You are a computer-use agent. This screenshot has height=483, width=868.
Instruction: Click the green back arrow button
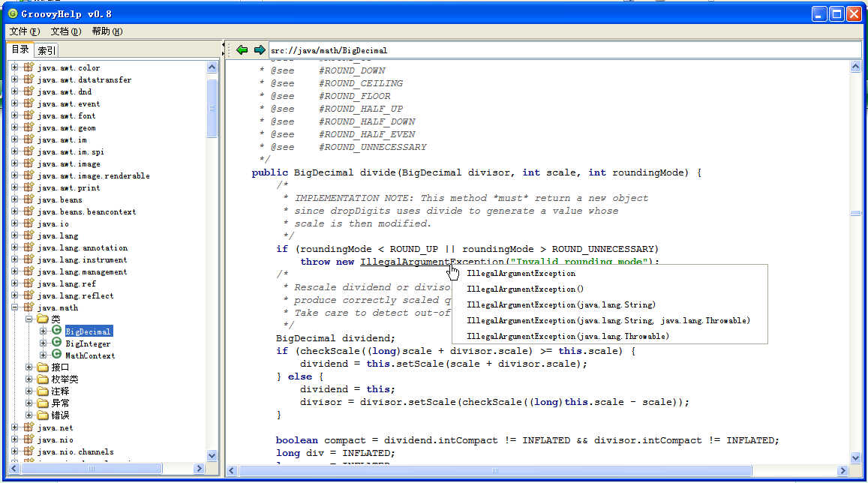click(242, 50)
